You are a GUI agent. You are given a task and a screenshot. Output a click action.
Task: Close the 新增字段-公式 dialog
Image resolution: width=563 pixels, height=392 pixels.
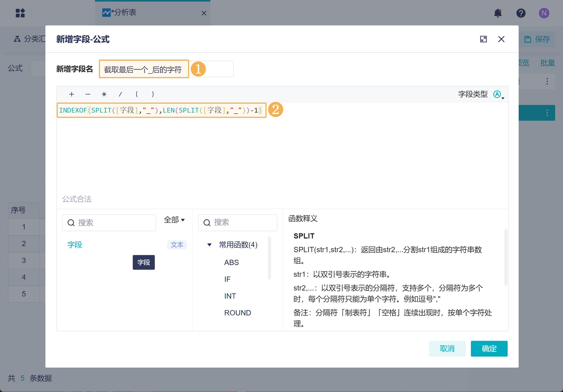[501, 39]
